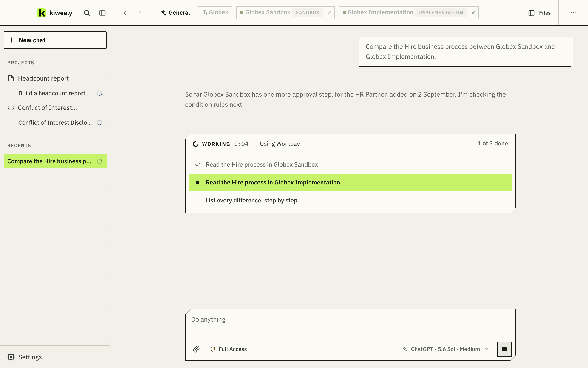The width and height of the screenshot is (588, 368).
Task: Select List every difference, step by step
Action: coord(350,200)
